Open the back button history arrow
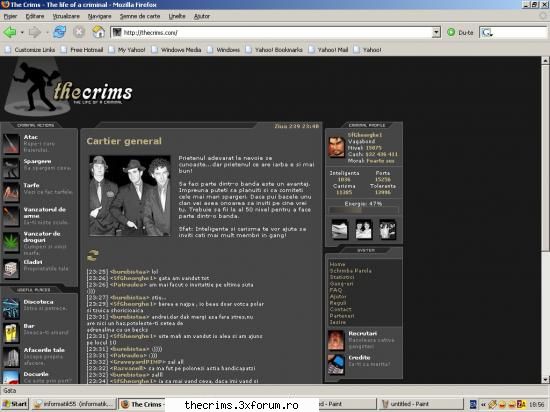Viewport: 550px width, 412px height. click(22, 33)
